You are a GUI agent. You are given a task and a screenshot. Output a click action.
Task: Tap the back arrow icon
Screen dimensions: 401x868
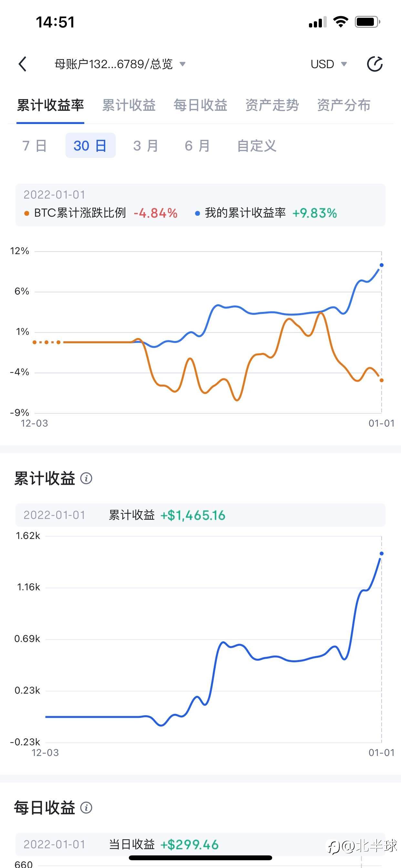pos(22,64)
